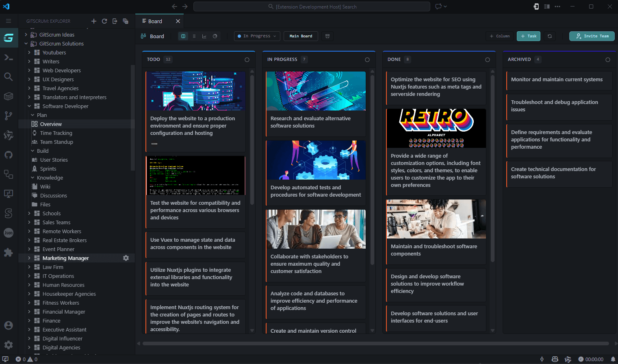Open the board time view clock icon
618x364 pixels.
pos(215,36)
